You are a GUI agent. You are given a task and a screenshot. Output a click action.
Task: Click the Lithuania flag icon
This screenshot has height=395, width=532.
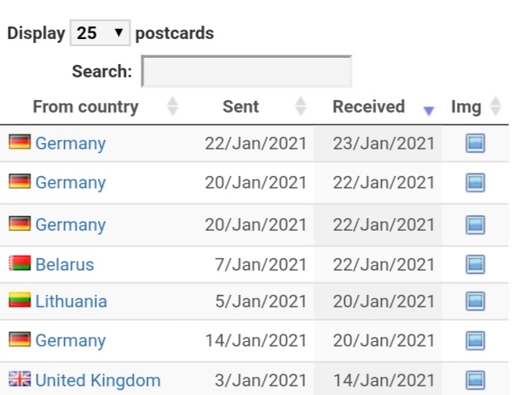20,300
